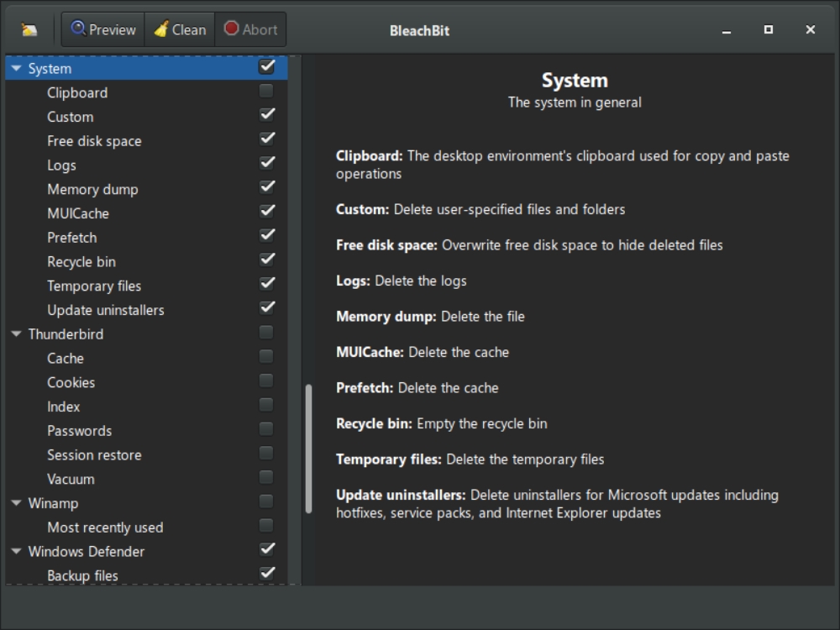
Task: Click the Preview magnifier icon
Action: (x=79, y=29)
